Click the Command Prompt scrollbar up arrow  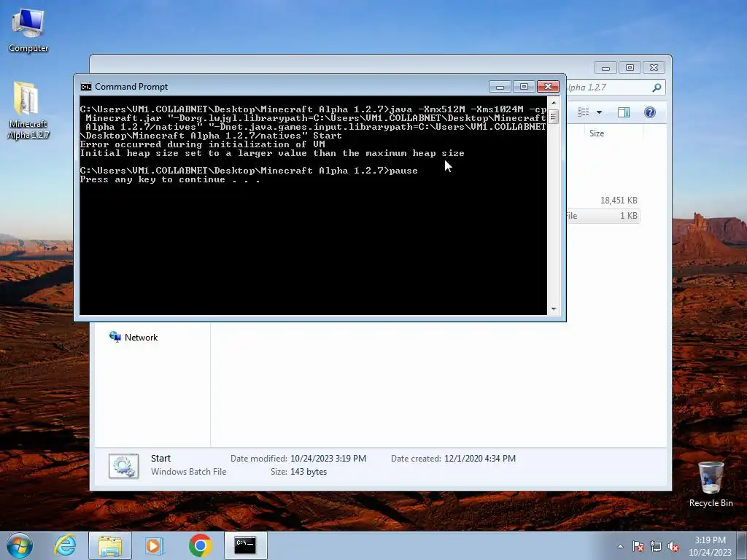pos(554,102)
